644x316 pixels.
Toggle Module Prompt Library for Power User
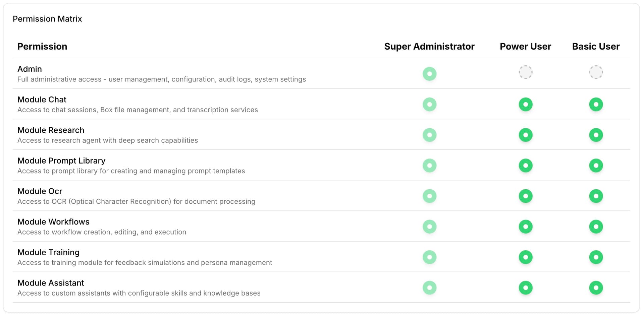(x=525, y=166)
